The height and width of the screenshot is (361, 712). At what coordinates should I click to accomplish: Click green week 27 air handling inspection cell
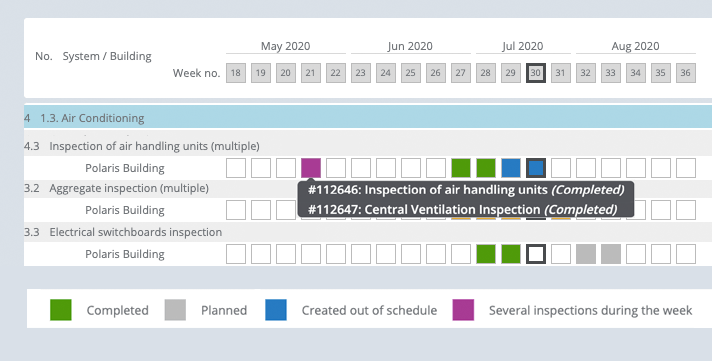461,168
